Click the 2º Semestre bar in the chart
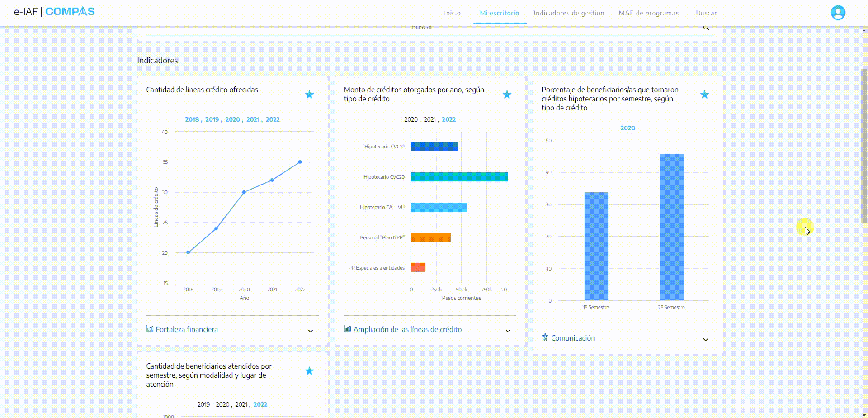This screenshot has height=418, width=868. tap(671, 227)
